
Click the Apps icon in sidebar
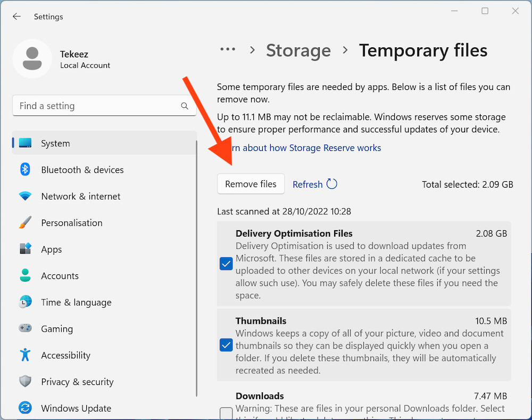(25, 249)
